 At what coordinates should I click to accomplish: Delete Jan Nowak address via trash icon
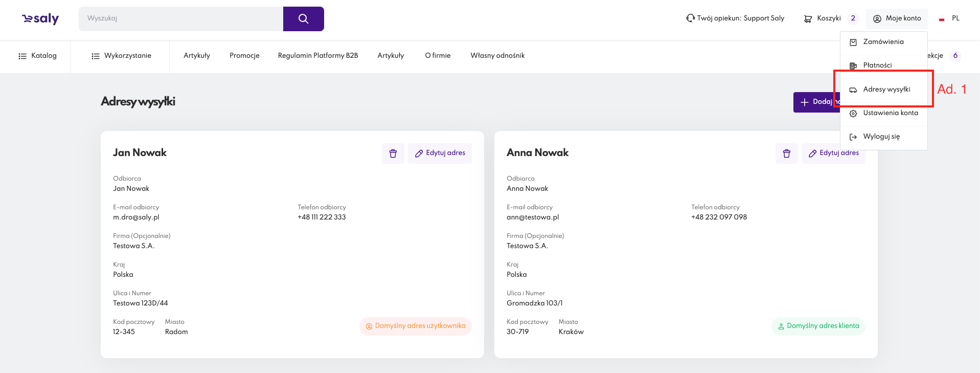pos(393,153)
